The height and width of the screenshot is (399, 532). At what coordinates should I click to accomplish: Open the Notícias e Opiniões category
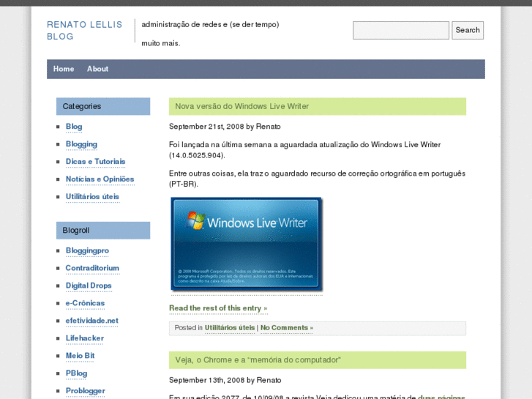coord(100,179)
